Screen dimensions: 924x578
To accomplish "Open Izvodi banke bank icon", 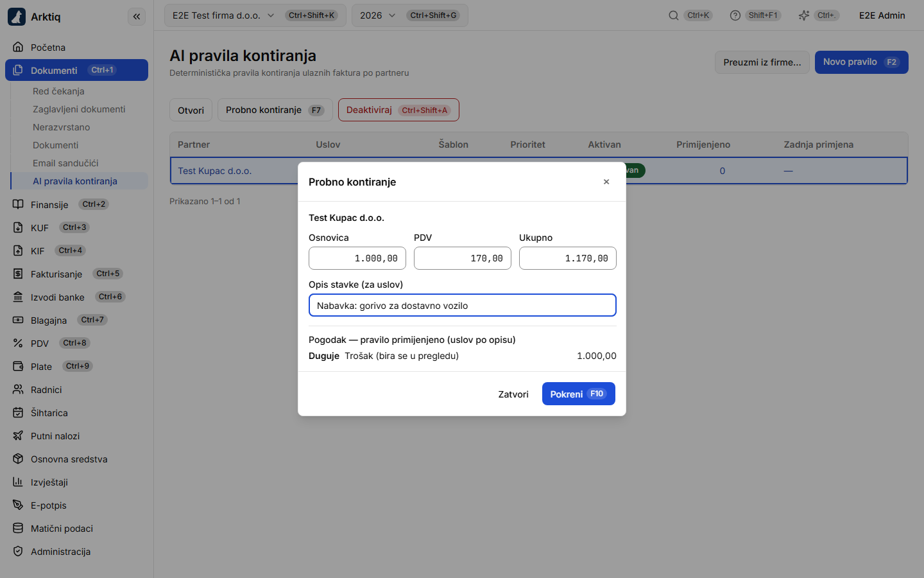I will click(x=18, y=297).
